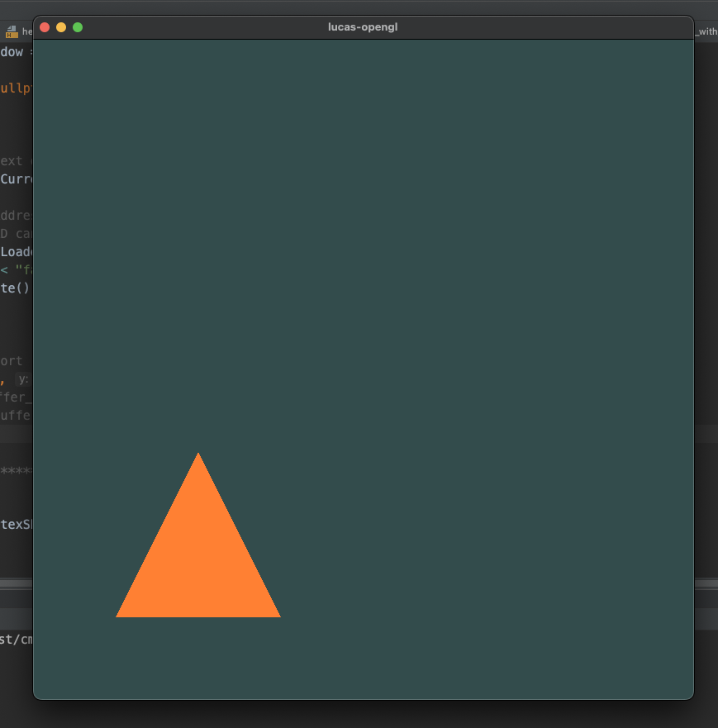718x728 pixels.
Task: Click the "te()" function call in the editor
Action: click(x=16, y=288)
